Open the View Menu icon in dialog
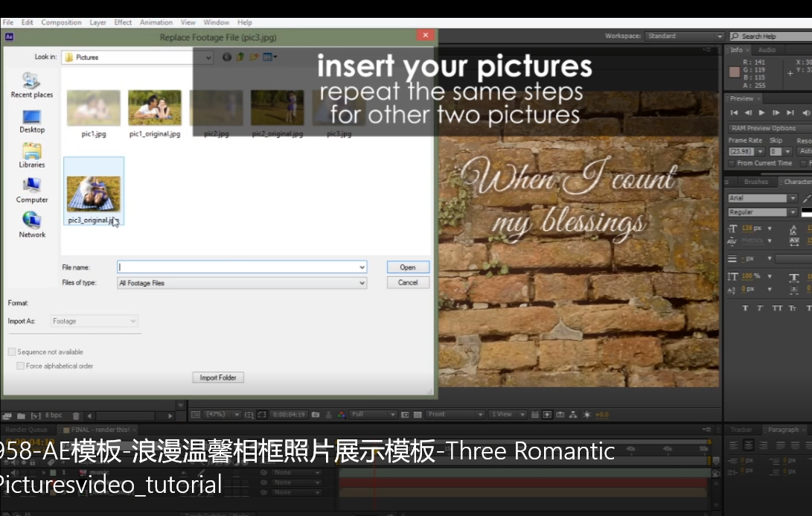The height and width of the screenshot is (516, 812). (269, 57)
